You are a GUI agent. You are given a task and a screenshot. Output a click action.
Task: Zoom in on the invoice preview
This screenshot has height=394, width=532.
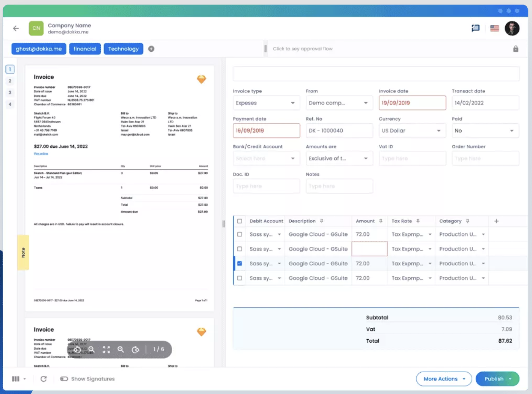121,349
